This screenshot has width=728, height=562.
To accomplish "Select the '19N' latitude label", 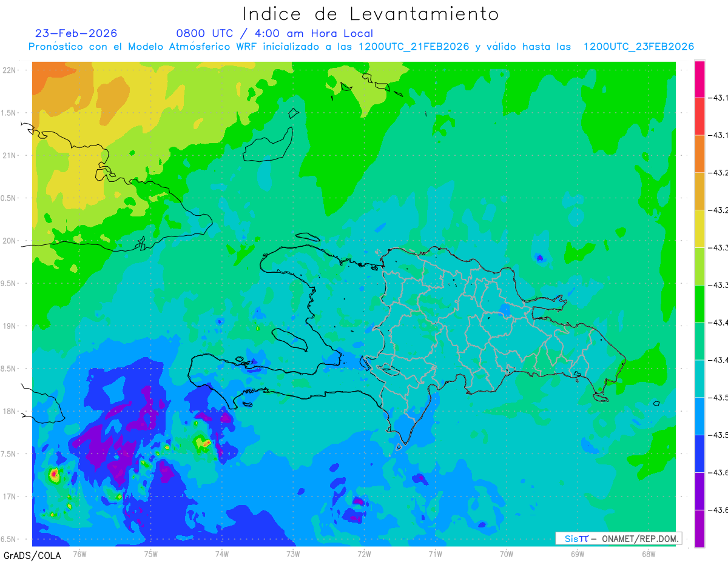I will [x=8, y=326].
